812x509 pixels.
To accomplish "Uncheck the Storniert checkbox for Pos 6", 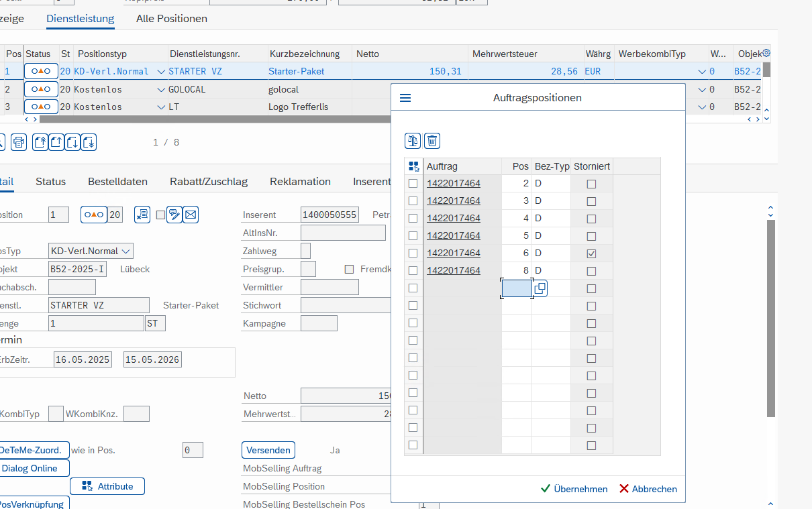I will tap(591, 253).
